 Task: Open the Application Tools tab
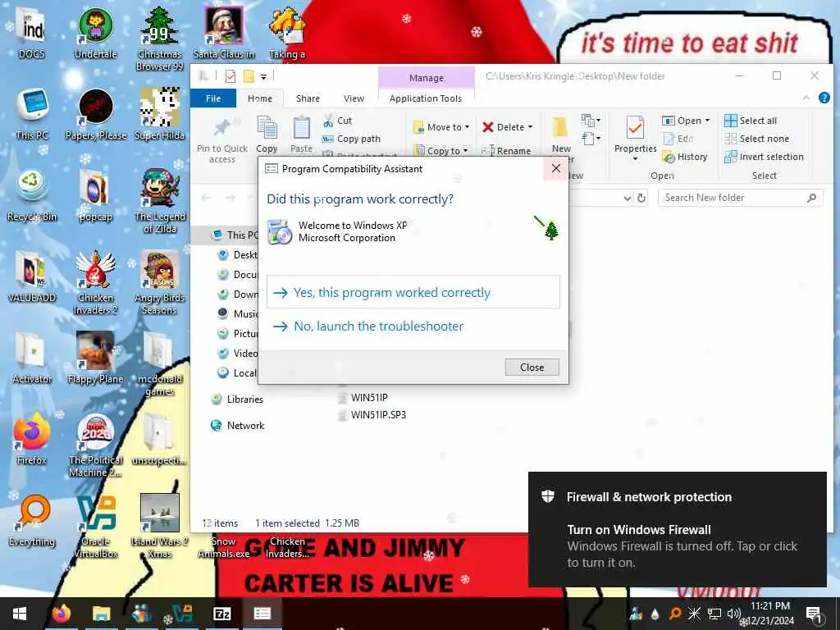[x=426, y=98]
